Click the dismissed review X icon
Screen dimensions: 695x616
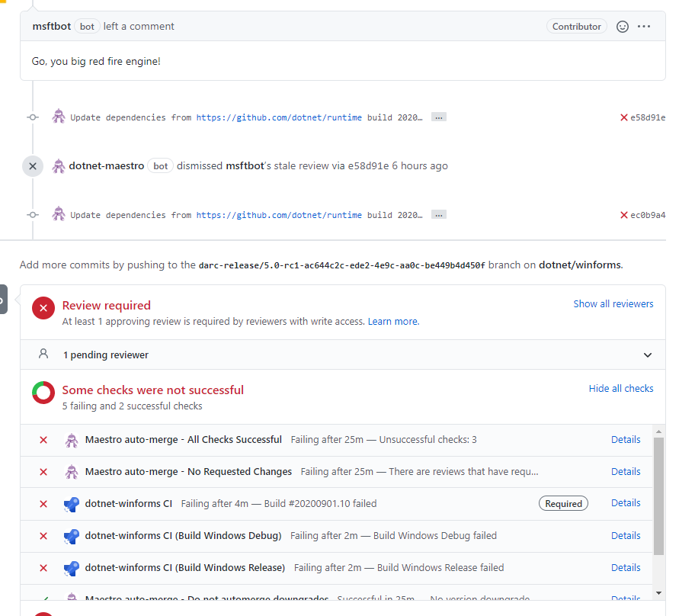[32, 165]
